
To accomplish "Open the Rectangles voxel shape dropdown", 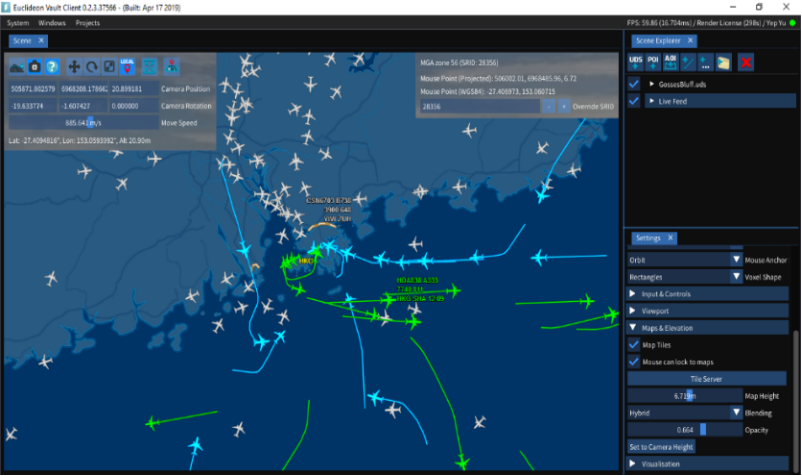I will [685, 277].
